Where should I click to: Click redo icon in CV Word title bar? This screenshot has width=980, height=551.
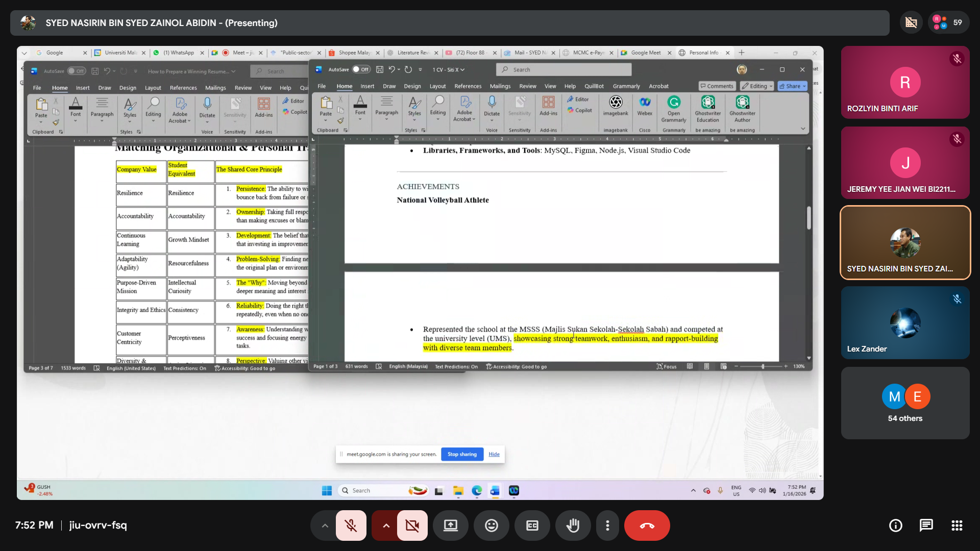point(408,69)
